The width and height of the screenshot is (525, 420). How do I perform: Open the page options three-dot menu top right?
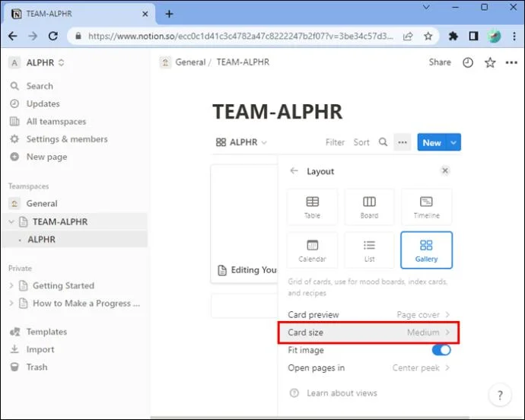(511, 62)
